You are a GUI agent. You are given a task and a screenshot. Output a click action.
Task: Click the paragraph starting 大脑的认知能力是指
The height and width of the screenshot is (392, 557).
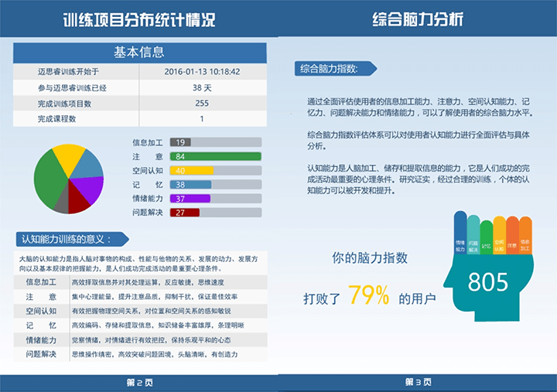138,264
